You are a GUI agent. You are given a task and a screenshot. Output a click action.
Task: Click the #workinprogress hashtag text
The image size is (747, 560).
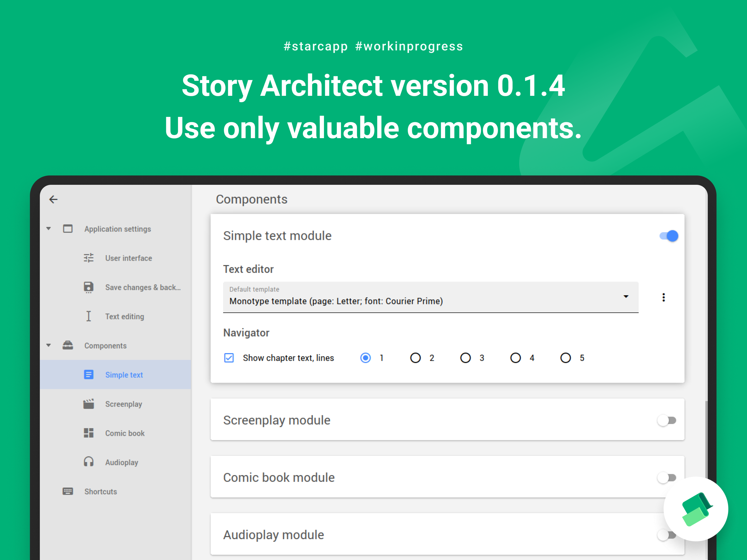click(409, 46)
